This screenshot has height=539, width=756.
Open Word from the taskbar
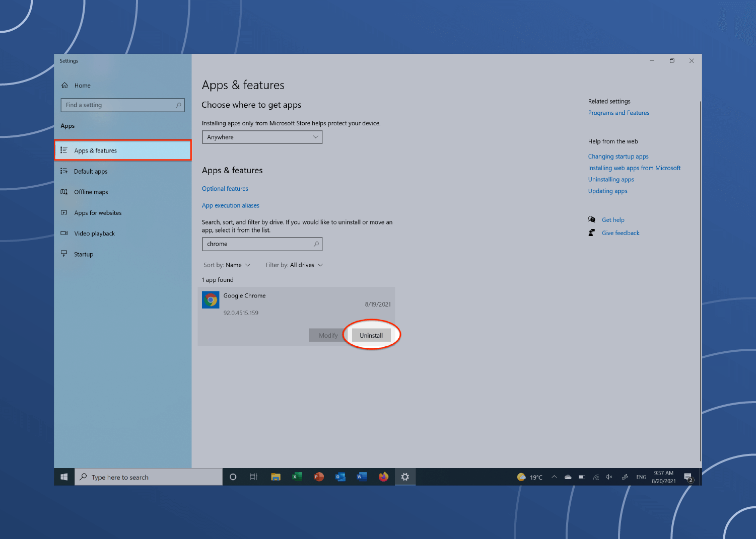(x=362, y=477)
